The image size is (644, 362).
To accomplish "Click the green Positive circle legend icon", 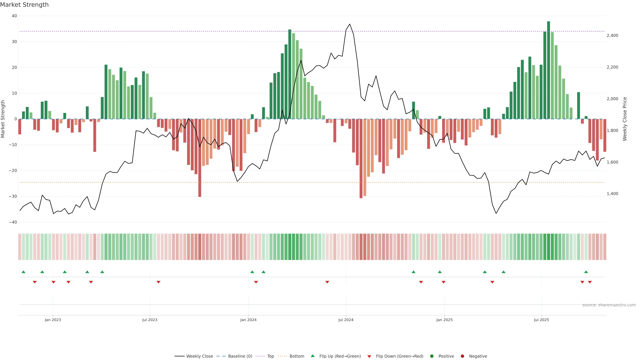I will 432,356.
